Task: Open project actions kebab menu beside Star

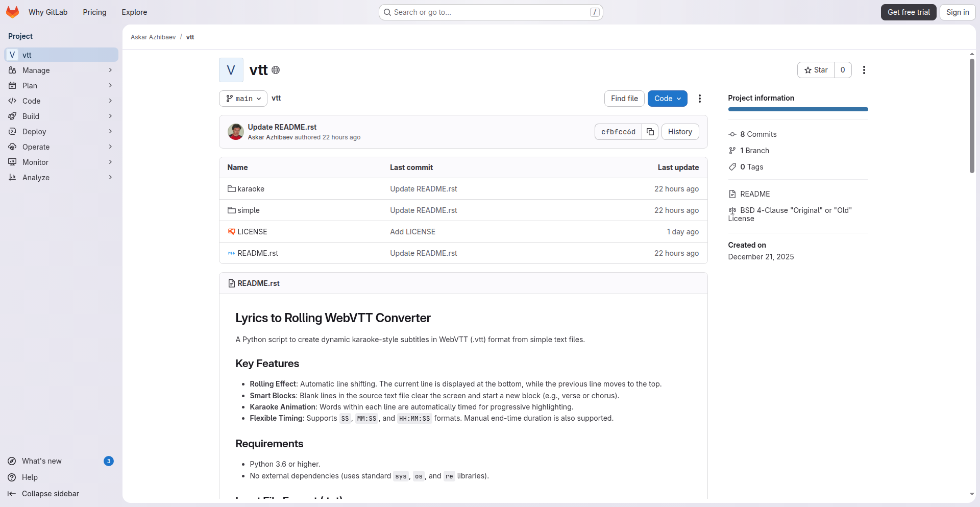Action: pos(864,70)
